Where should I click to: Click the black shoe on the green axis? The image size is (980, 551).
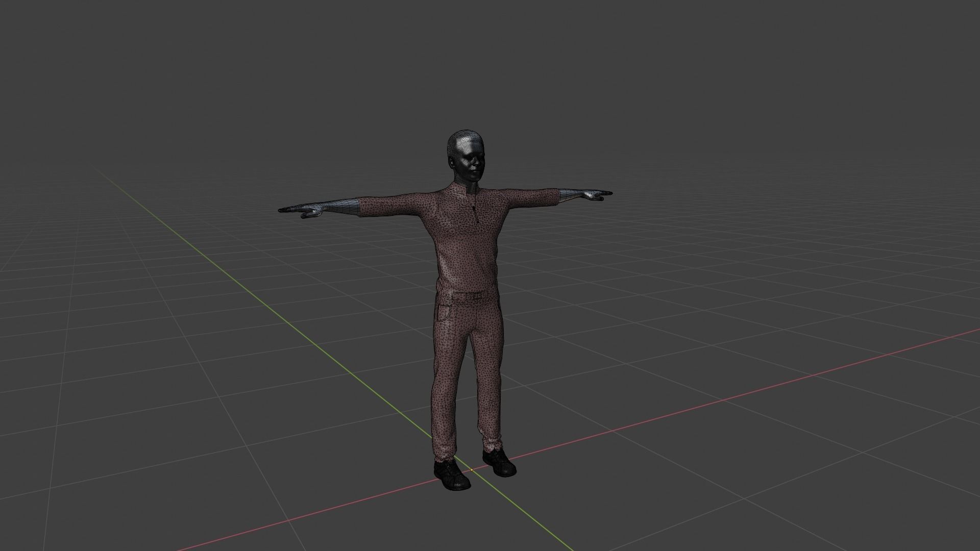click(x=452, y=474)
